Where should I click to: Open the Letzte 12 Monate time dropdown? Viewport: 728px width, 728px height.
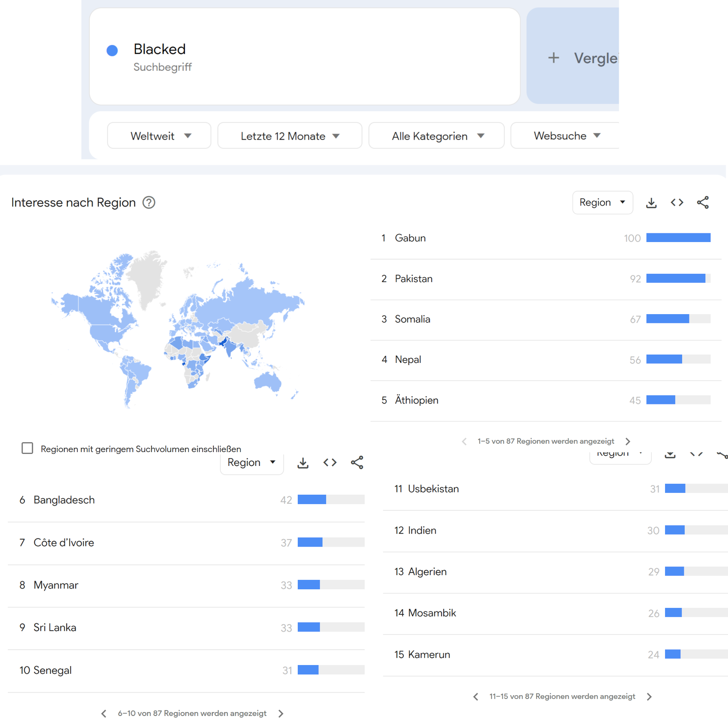[290, 136]
